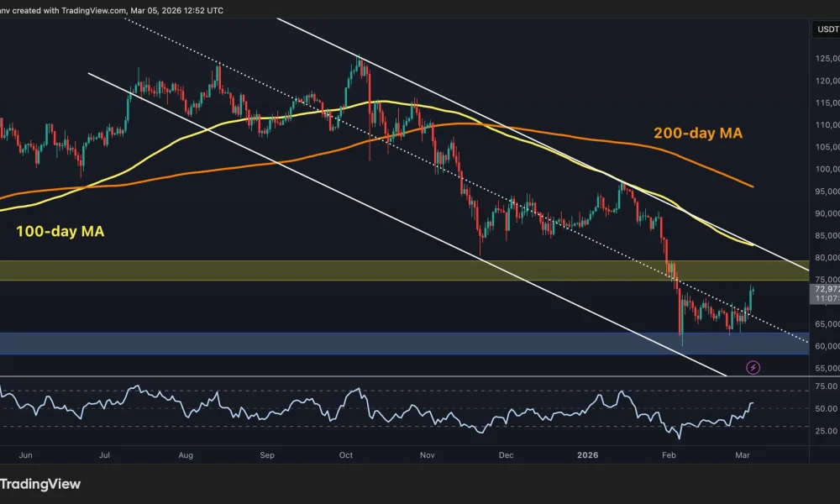Screen dimensions: 840x504
Task: Click the purple lightning bolt icon on the chart
Action: pos(753,367)
